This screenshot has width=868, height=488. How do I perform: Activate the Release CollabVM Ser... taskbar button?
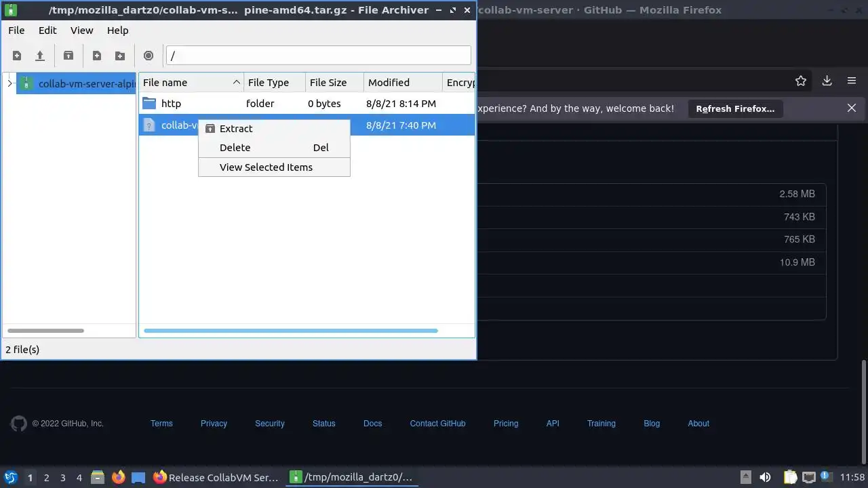(x=216, y=477)
